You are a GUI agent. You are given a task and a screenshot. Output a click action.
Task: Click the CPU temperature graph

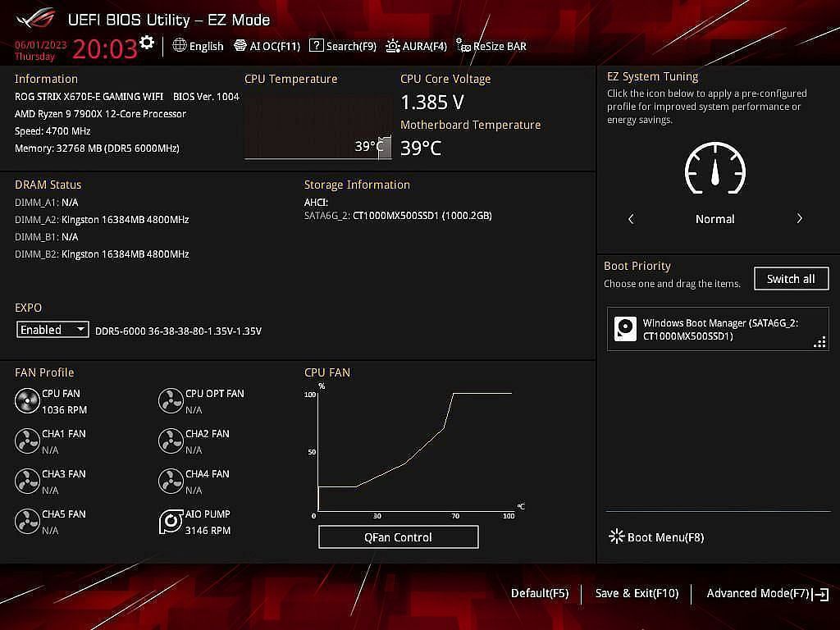(x=318, y=126)
